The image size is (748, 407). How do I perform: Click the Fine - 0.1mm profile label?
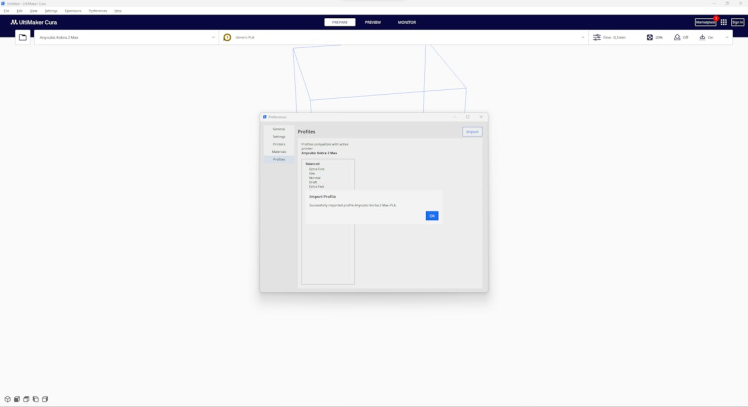point(614,37)
